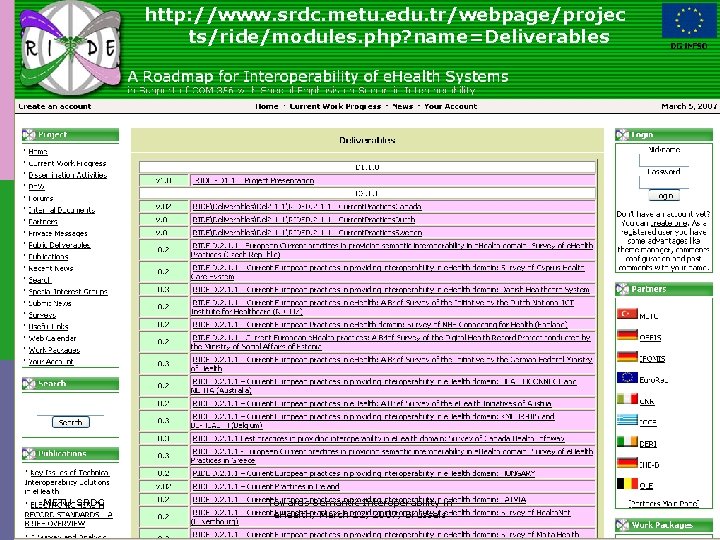Open Internal Documents in Project sidebar
This screenshot has width=720, height=540.
click(x=62, y=210)
